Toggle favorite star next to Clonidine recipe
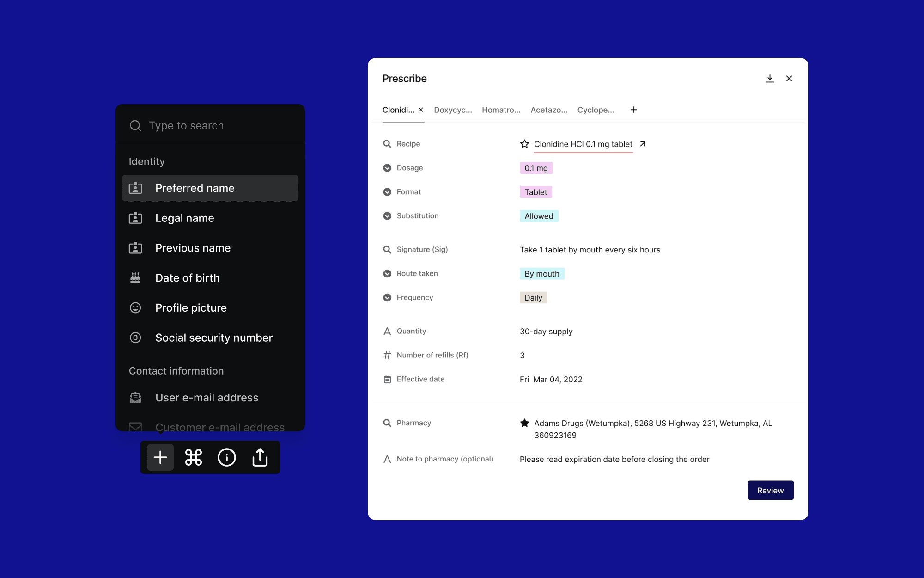The width and height of the screenshot is (924, 578). (x=524, y=144)
